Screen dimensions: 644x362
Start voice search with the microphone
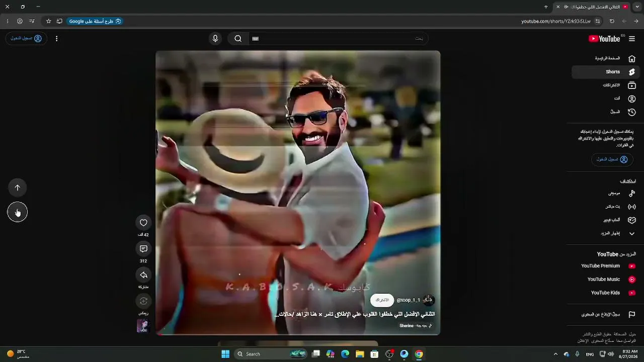coord(215,39)
